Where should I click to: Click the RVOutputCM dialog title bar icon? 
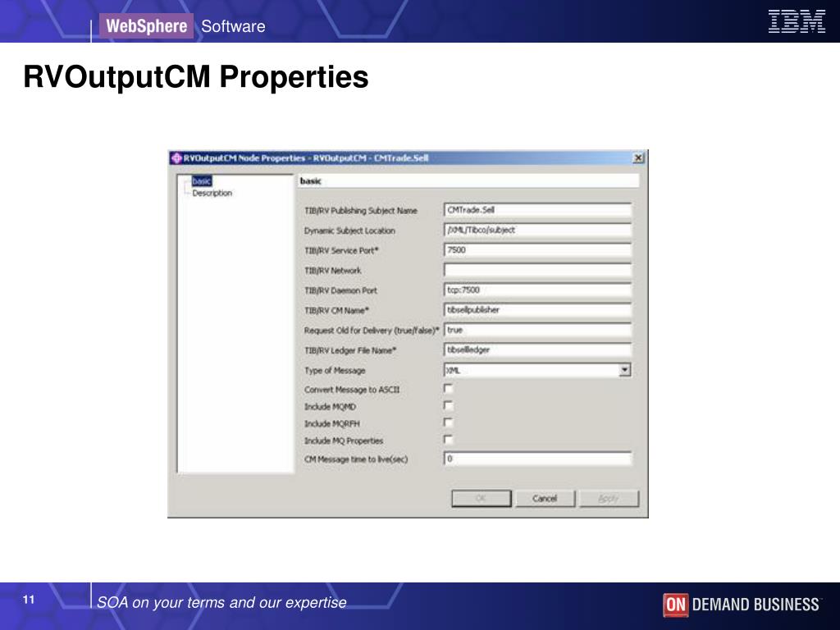pyautogui.click(x=177, y=158)
